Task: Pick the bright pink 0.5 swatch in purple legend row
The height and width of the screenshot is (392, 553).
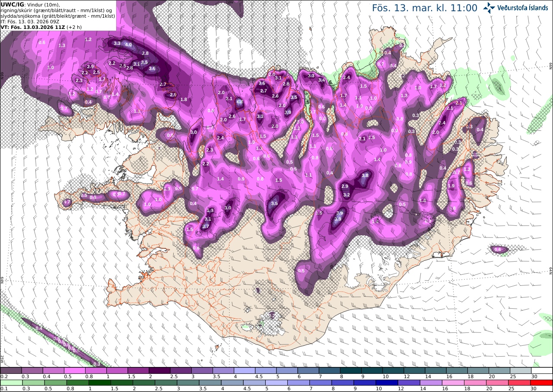Action: [74, 370]
